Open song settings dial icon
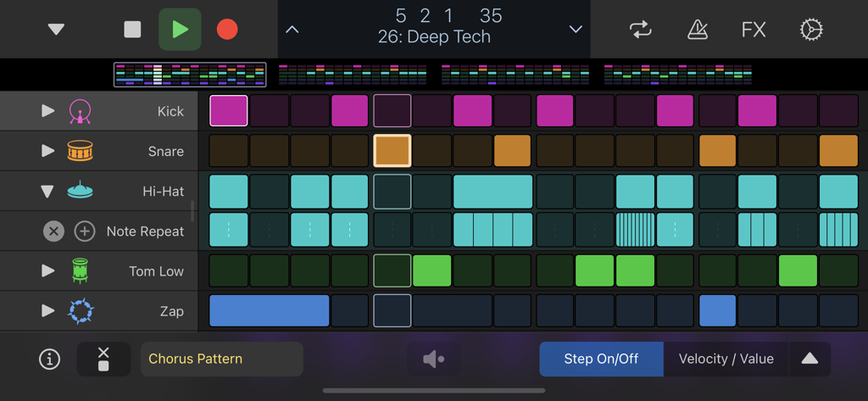Viewport: 868px width, 401px height. (x=811, y=30)
